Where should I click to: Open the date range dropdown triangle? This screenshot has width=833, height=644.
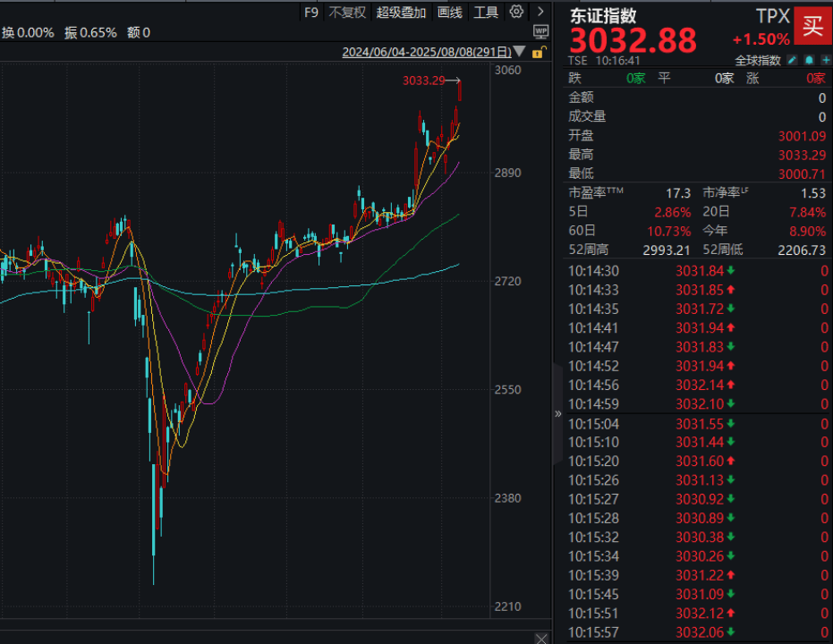pos(520,52)
